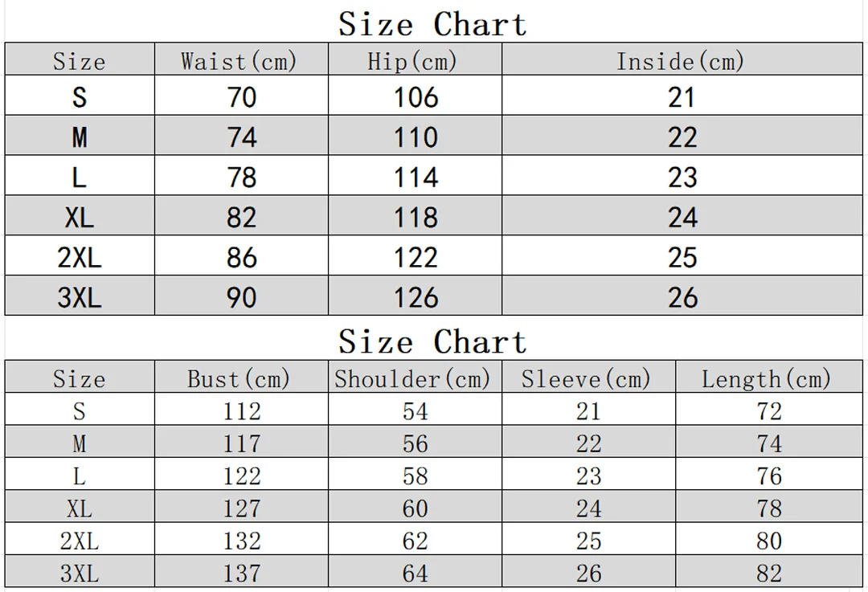Select inside value 25 for 2XL

point(682,257)
